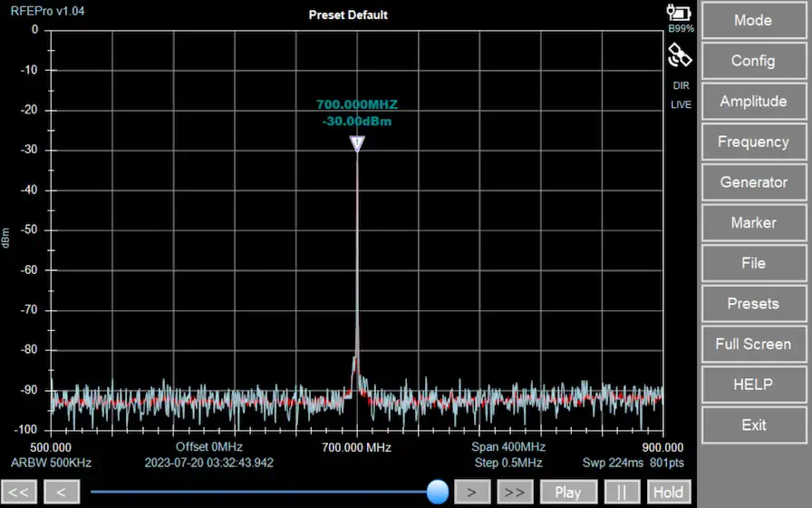812x508 pixels.
Task: Click the Exit button
Action: tap(753, 425)
